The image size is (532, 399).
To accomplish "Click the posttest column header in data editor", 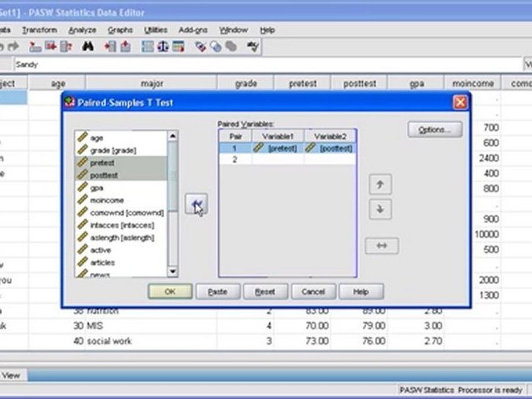I will pyautogui.click(x=359, y=84).
